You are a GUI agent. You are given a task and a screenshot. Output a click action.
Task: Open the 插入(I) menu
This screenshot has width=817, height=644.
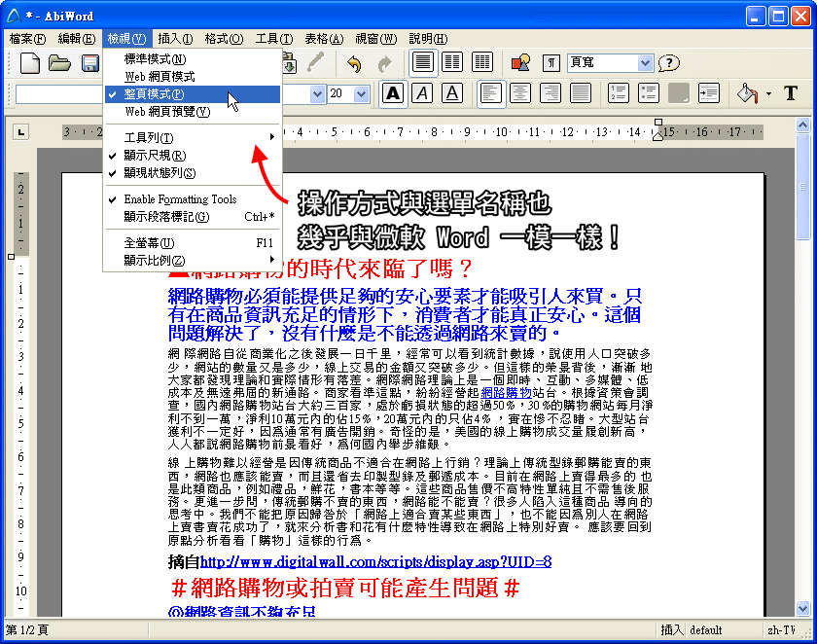(175, 39)
